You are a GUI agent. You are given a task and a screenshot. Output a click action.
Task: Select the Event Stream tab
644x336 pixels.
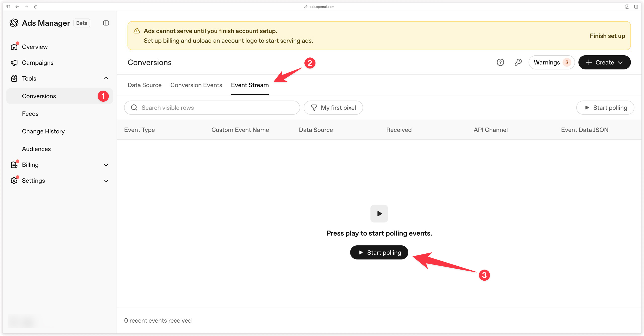[x=250, y=85]
